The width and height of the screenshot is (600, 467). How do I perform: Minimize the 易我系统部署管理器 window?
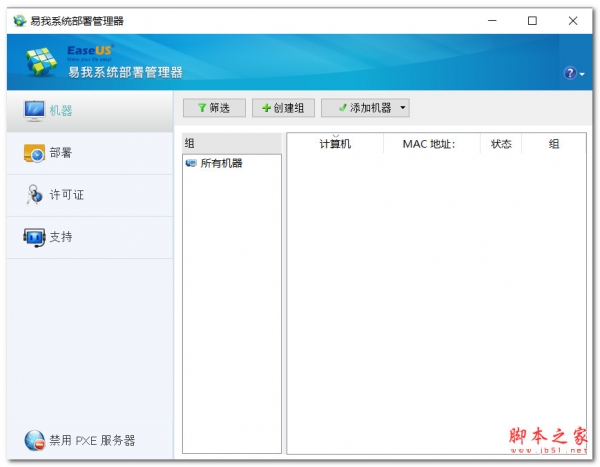pyautogui.click(x=492, y=21)
